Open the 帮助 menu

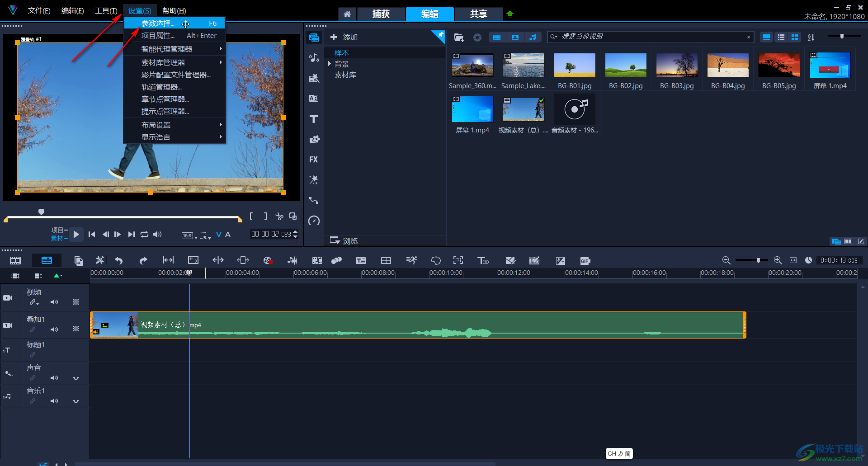point(174,10)
